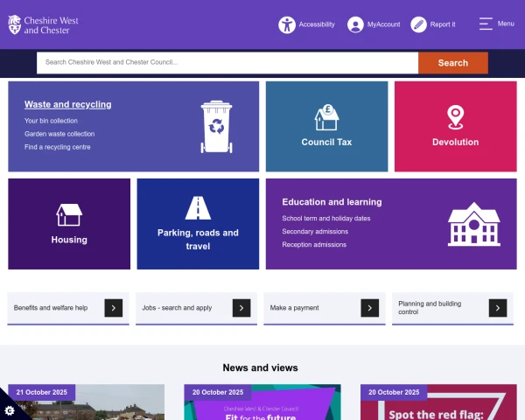Click the Council Tax house icon
Screen dimensions: 525x420
pos(326,117)
